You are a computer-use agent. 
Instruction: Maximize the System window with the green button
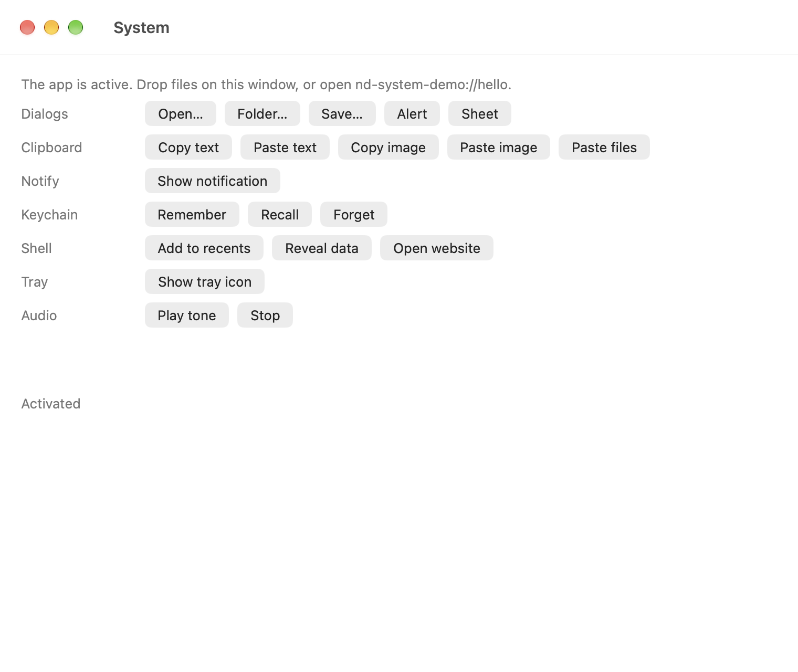(76, 27)
